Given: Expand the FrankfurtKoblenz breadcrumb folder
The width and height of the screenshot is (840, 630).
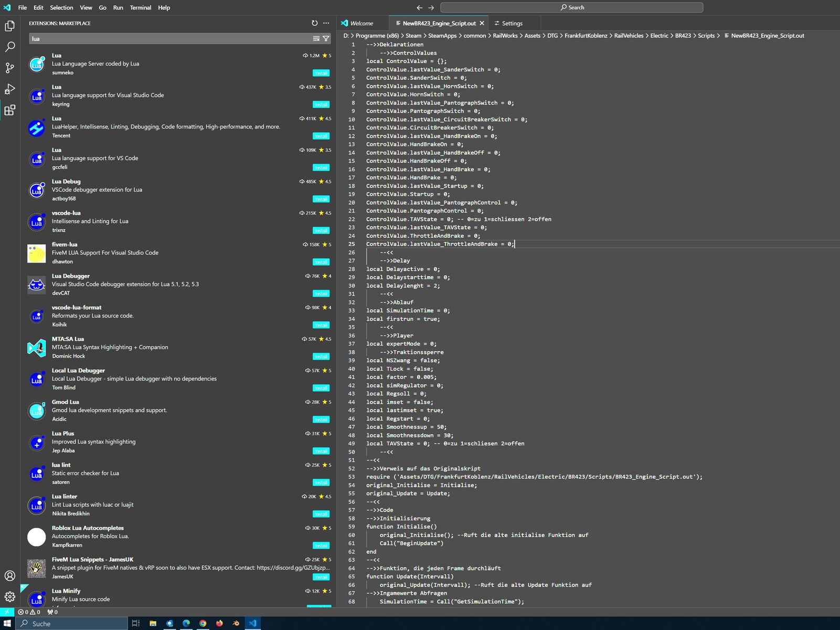Looking at the screenshot, I should (586, 36).
